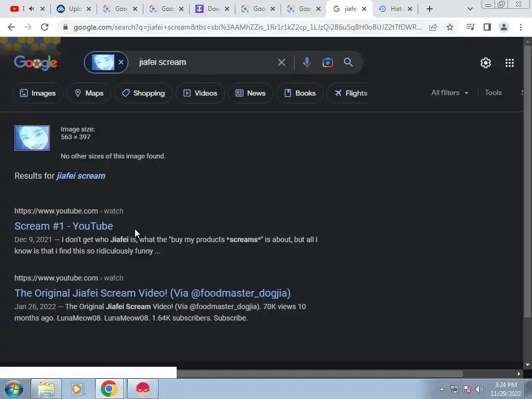The height and width of the screenshot is (399, 532).
Task: Click the vertical page scrollbar
Action: click(x=527, y=181)
